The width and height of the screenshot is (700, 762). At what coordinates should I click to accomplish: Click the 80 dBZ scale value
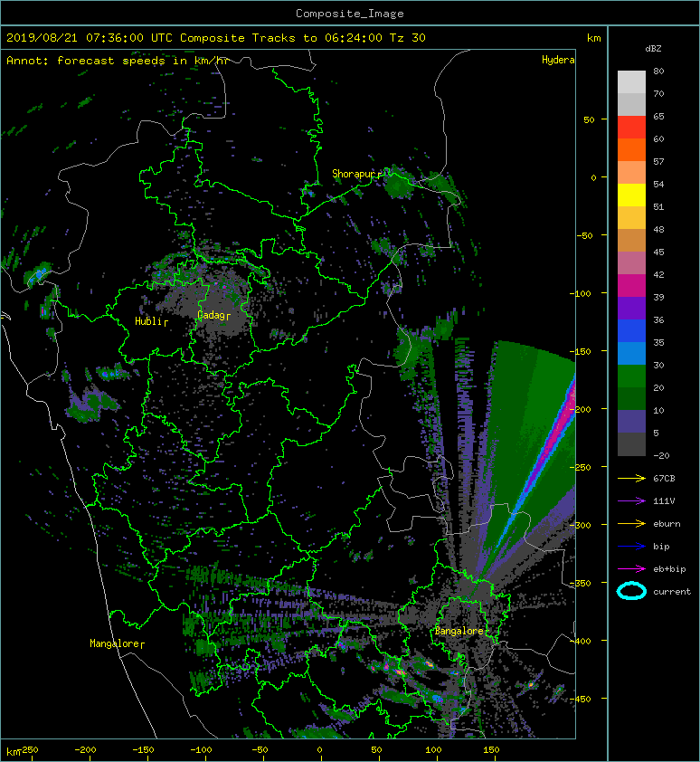point(658,71)
